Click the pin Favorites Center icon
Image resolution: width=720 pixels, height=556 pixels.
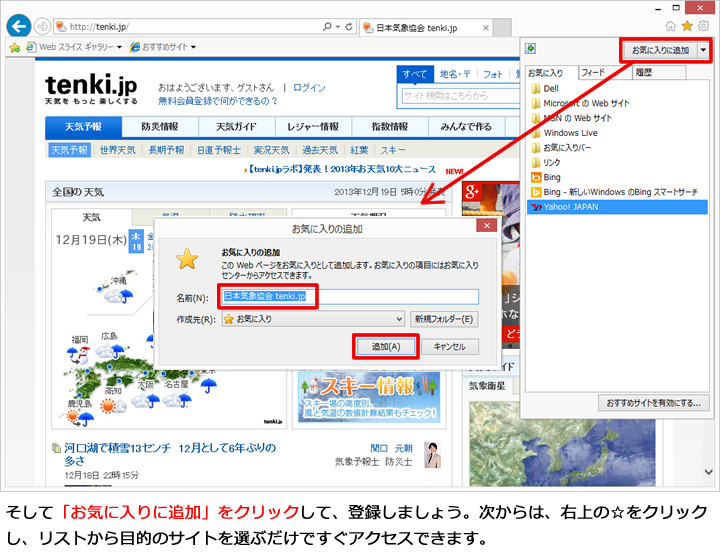pos(531,48)
